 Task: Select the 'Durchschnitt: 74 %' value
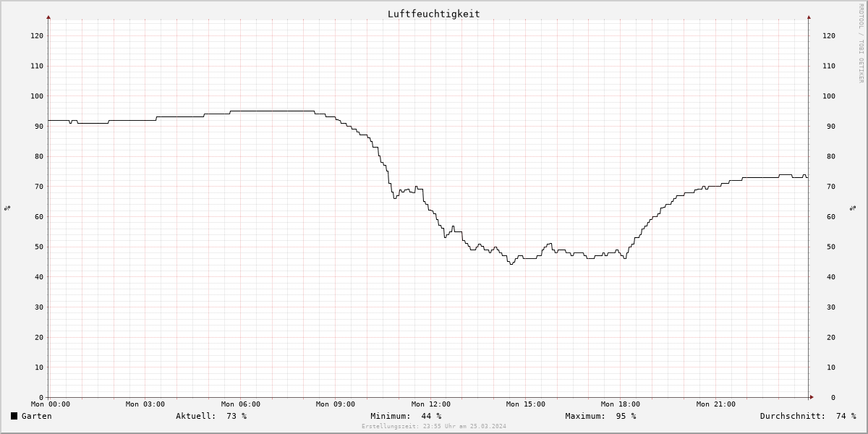click(808, 416)
